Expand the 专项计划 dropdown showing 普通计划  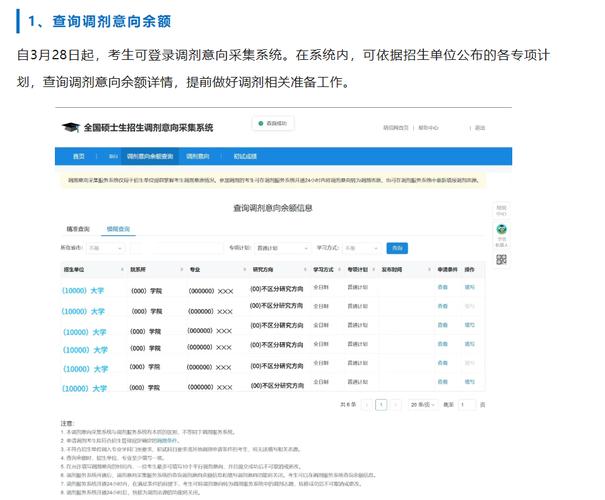click(x=282, y=248)
